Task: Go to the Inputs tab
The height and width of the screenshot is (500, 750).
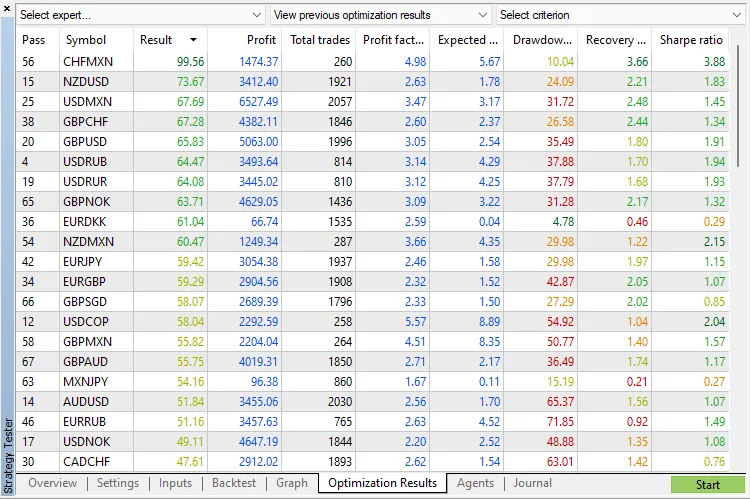Action: pyautogui.click(x=175, y=483)
